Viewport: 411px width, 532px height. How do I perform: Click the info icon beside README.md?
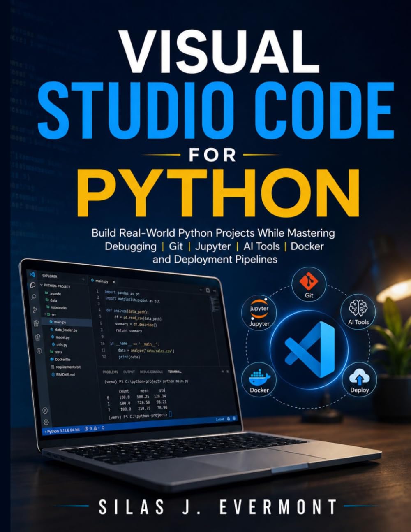[x=53, y=374]
